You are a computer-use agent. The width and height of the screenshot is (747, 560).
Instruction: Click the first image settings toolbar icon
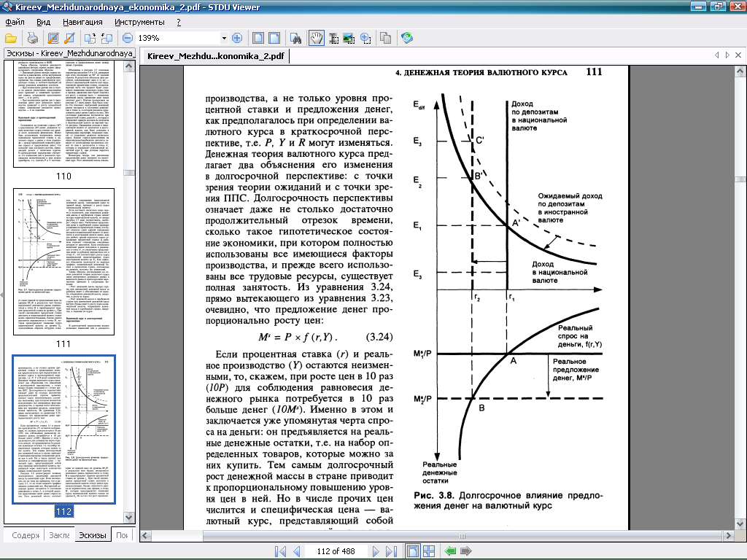[x=53, y=39]
